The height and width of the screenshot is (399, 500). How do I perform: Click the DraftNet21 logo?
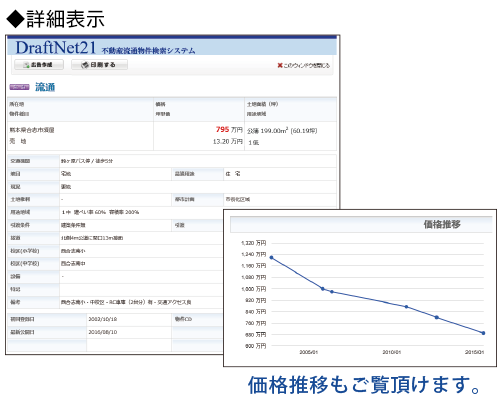pos(56,48)
